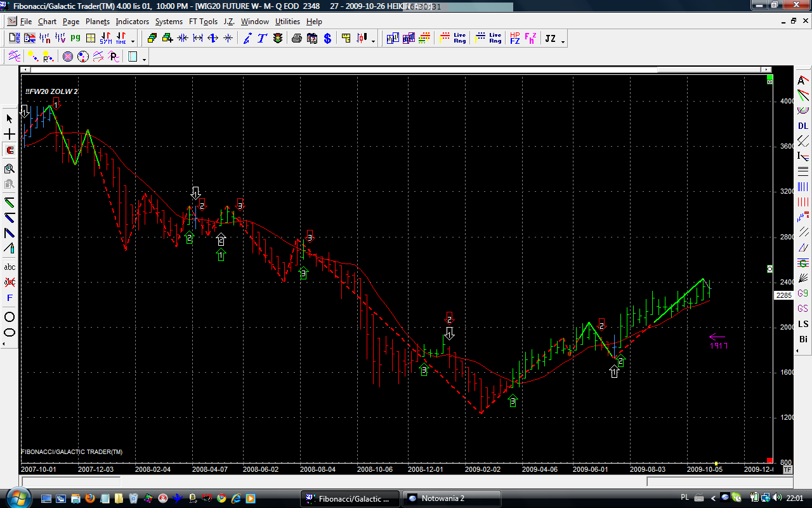Toggle the red Live Rng button
This screenshot has height=508, width=812.
(x=453, y=39)
